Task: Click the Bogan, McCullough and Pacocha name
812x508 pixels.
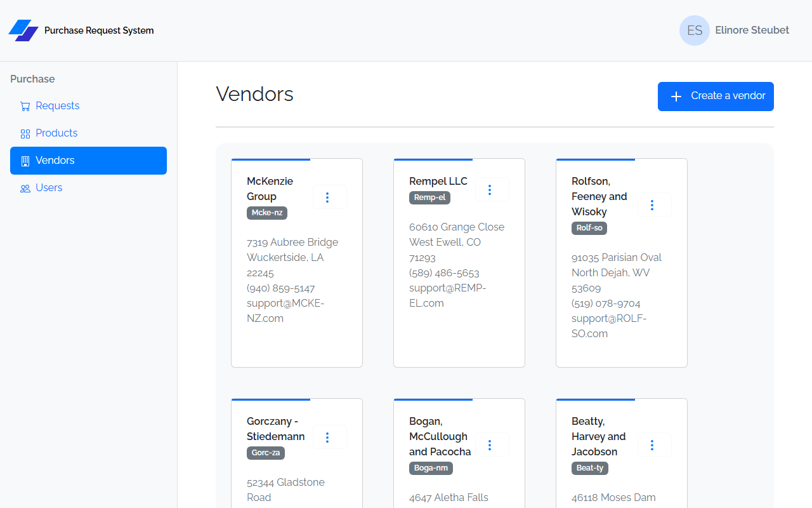Action: [440, 437]
